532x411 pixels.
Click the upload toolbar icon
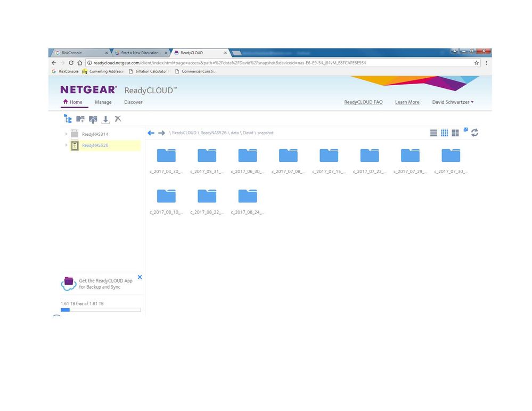93,119
